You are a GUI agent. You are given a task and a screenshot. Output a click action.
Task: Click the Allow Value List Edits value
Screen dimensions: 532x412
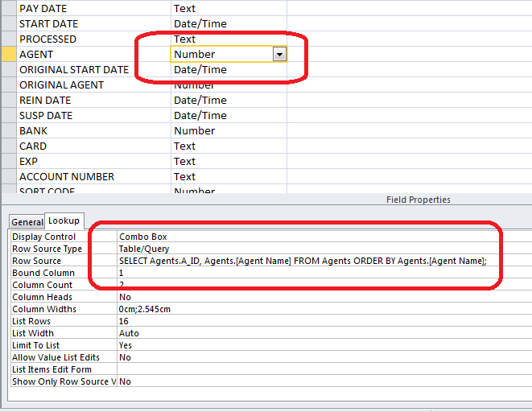125,357
